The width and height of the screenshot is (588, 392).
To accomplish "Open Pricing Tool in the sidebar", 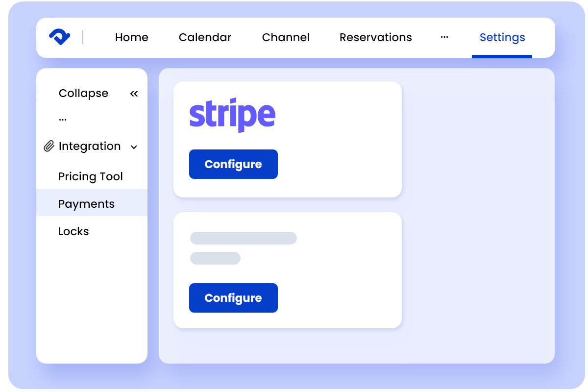I will click(x=91, y=176).
